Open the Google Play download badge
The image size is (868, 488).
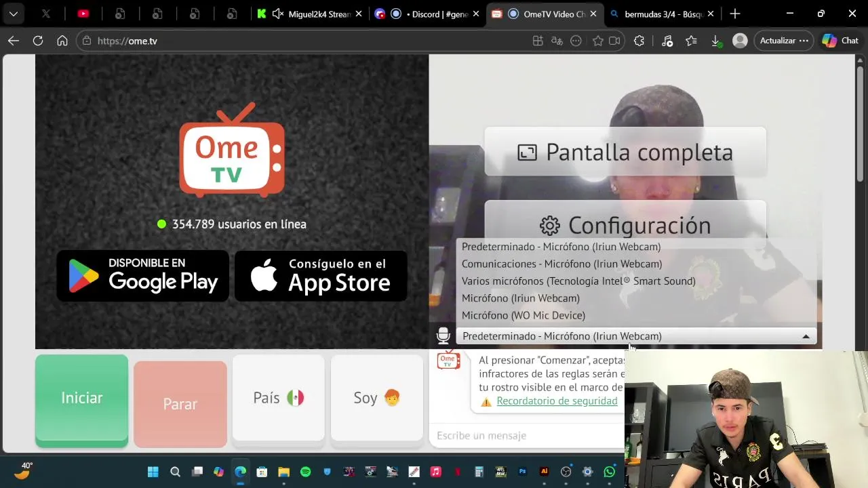tap(142, 276)
